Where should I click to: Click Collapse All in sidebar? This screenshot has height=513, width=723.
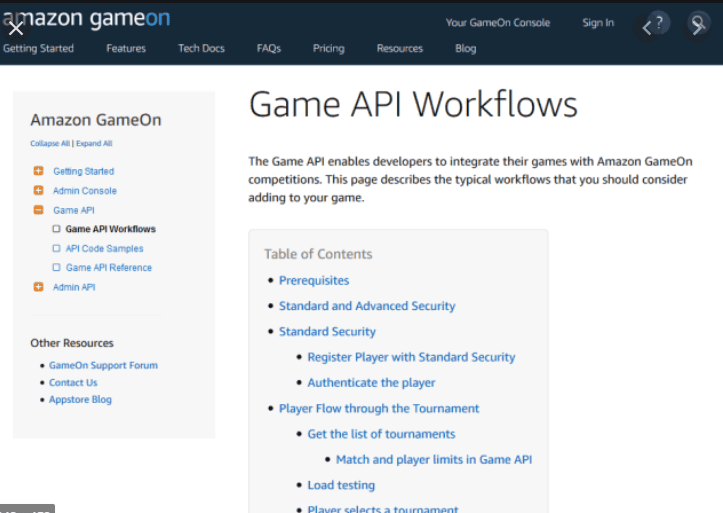coord(50,144)
